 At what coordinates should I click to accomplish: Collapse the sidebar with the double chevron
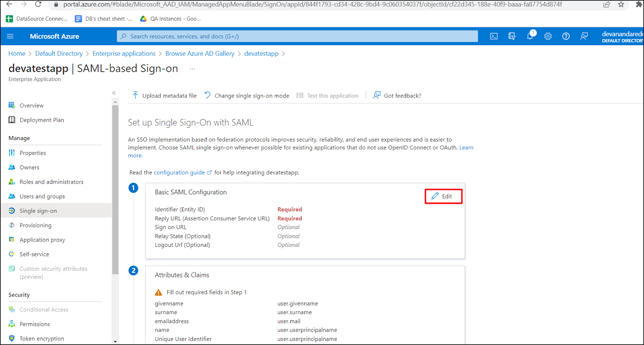click(x=114, y=93)
